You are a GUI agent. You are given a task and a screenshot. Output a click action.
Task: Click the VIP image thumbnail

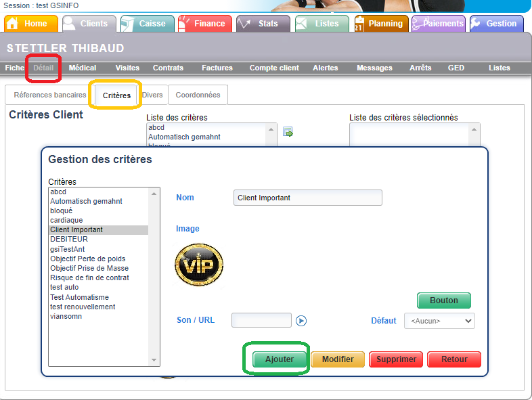click(x=199, y=265)
